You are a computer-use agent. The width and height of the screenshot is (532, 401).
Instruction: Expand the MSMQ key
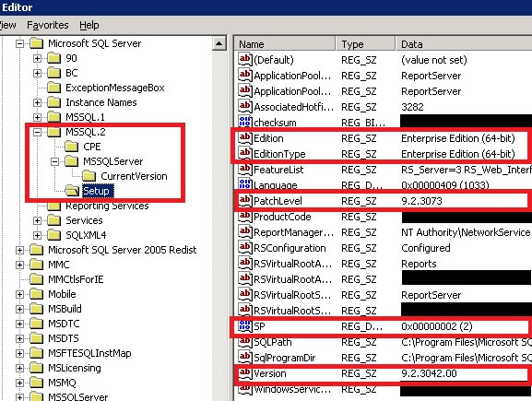coord(20,383)
